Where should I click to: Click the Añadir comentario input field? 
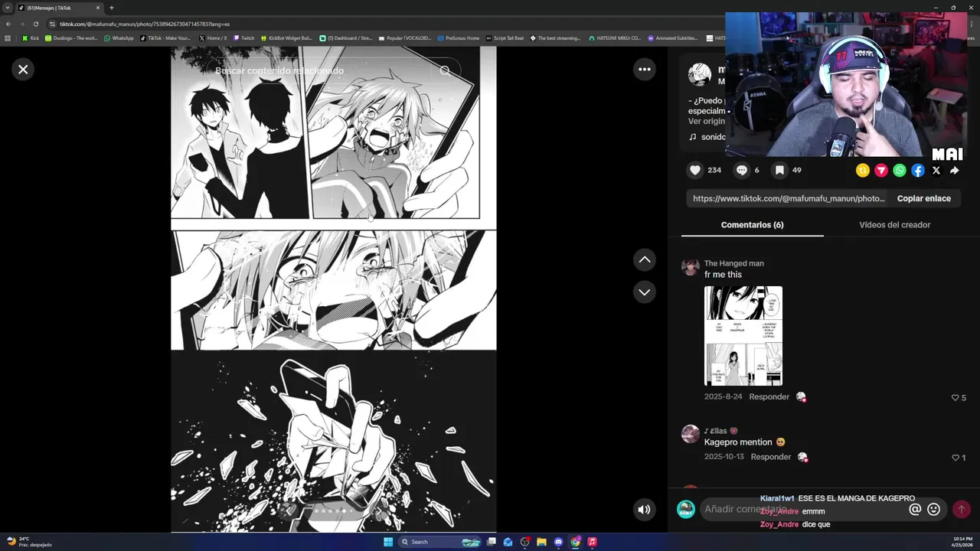pyautogui.click(x=804, y=510)
